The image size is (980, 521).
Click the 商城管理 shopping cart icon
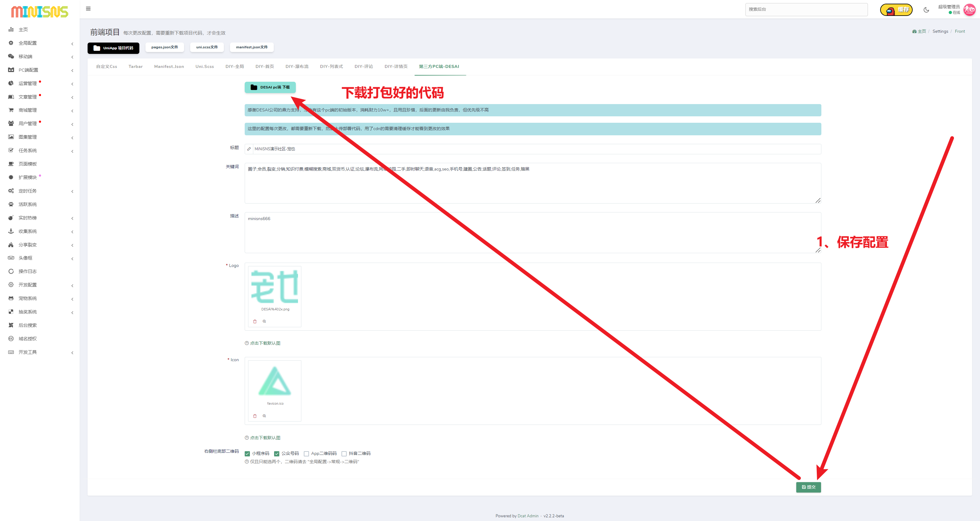[x=11, y=110]
